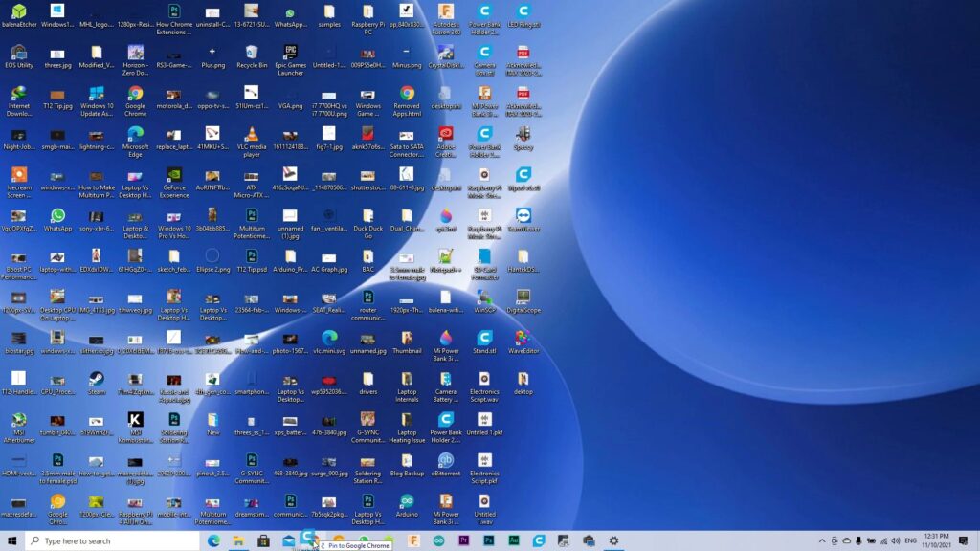Open the Speccy shortcut
The height and width of the screenshot is (551, 980).
523,139
